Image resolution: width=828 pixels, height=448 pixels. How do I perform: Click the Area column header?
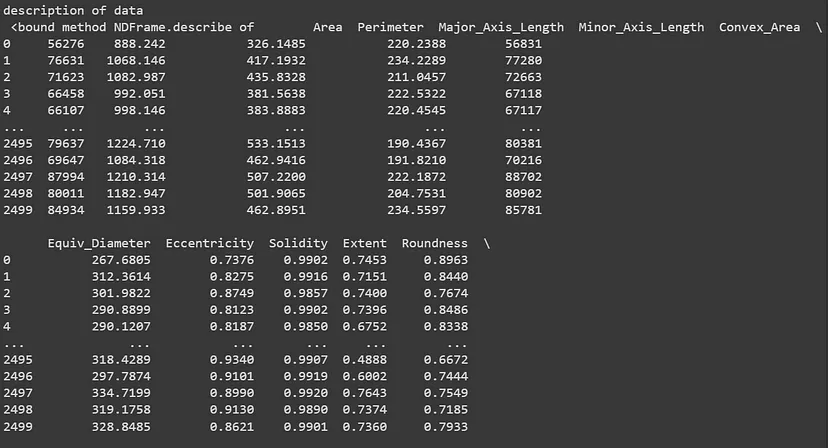pos(327,27)
